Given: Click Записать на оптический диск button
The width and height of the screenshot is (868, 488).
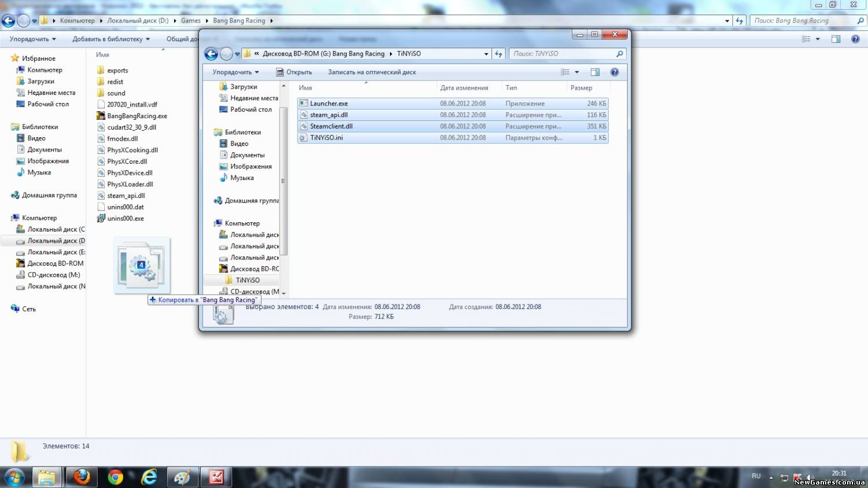Looking at the screenshot, I should click(372, 72).
